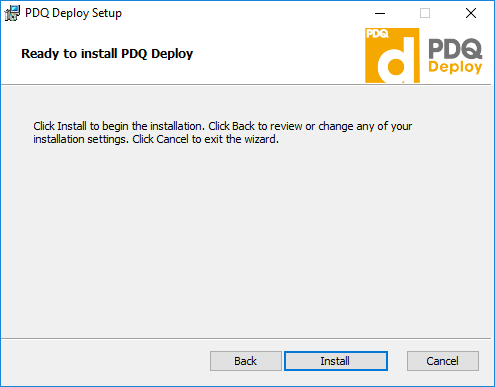The image size is (495, 387).
Task: Minimize the PDQ Deploy Setup window
Action: [x=380, y=13]
